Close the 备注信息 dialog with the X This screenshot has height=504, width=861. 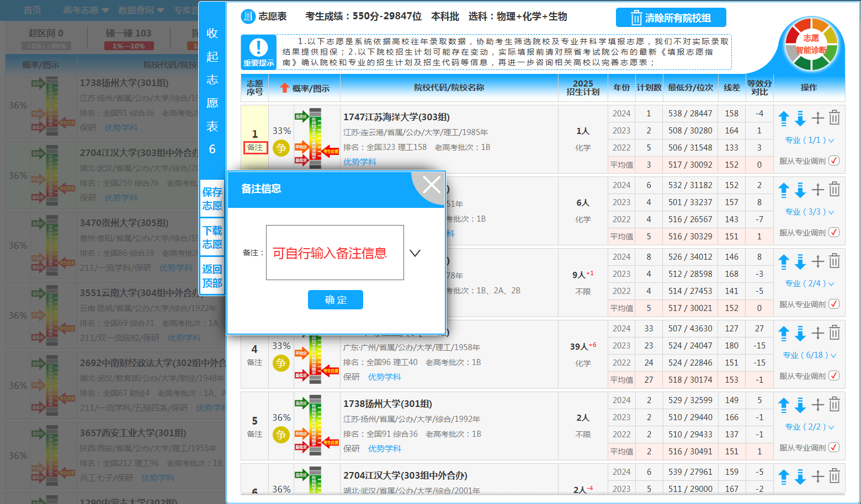pyautogui.click(x=431, y=185)
